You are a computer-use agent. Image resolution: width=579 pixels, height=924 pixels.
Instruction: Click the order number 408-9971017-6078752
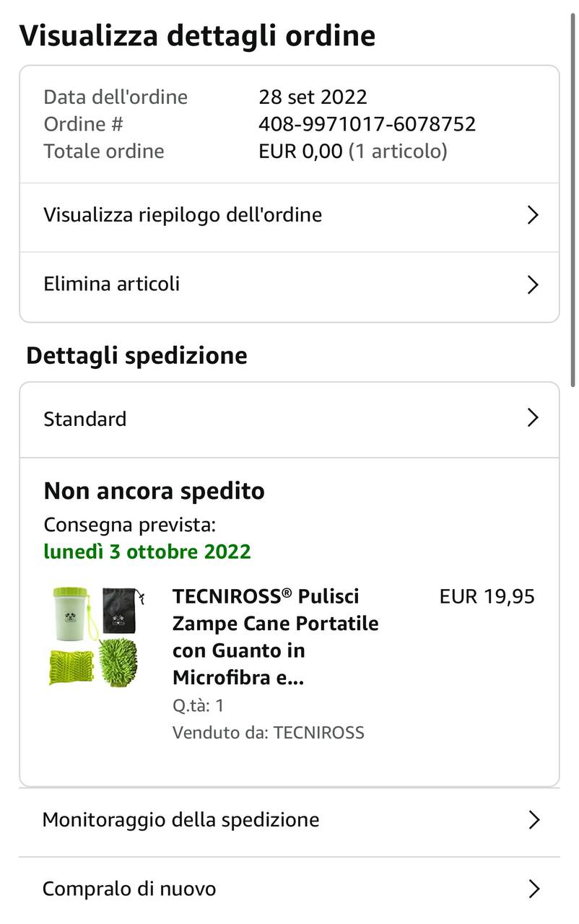pos(367,124)
